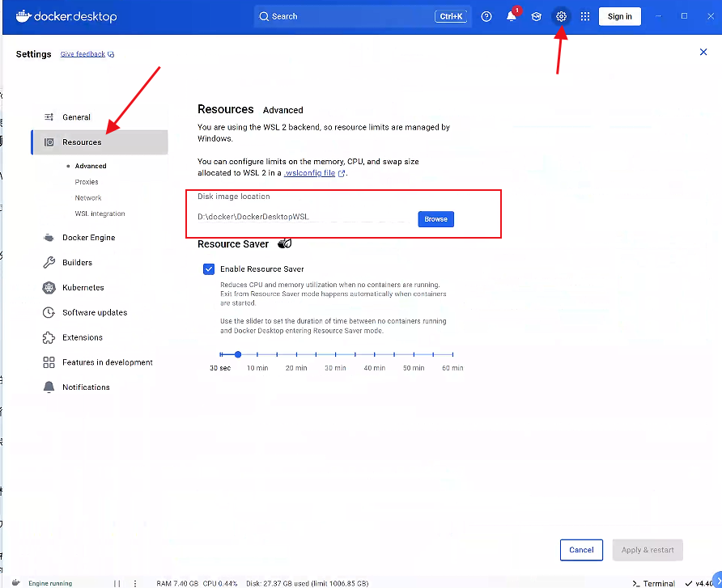This screenshot has height=588, width=722.
Task: Click the Resource Saver leaf icon
Action: [x=285, y=243]
